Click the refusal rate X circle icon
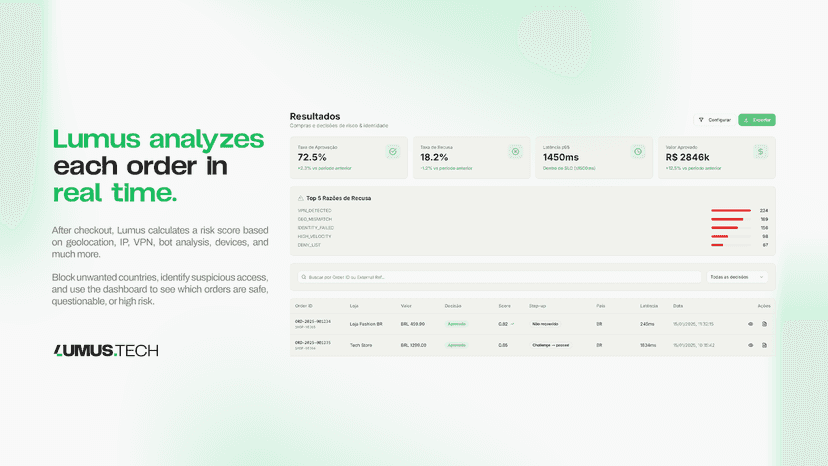The image size is (828, 466). [x=515, y=152]
